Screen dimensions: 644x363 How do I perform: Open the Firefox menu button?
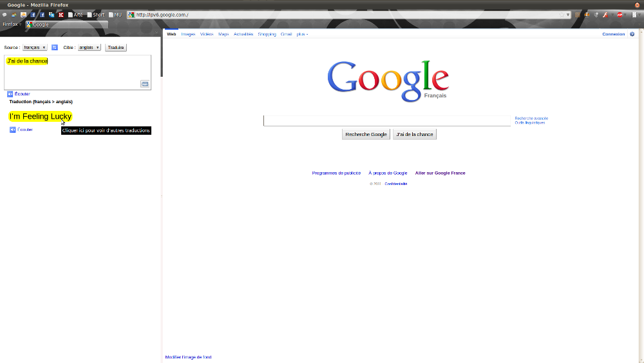tap(12, 25)
